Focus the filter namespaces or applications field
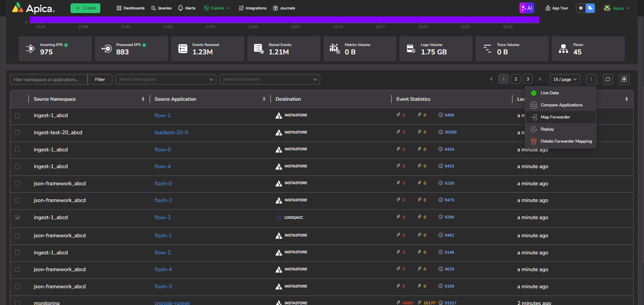 tap(49, 80)
